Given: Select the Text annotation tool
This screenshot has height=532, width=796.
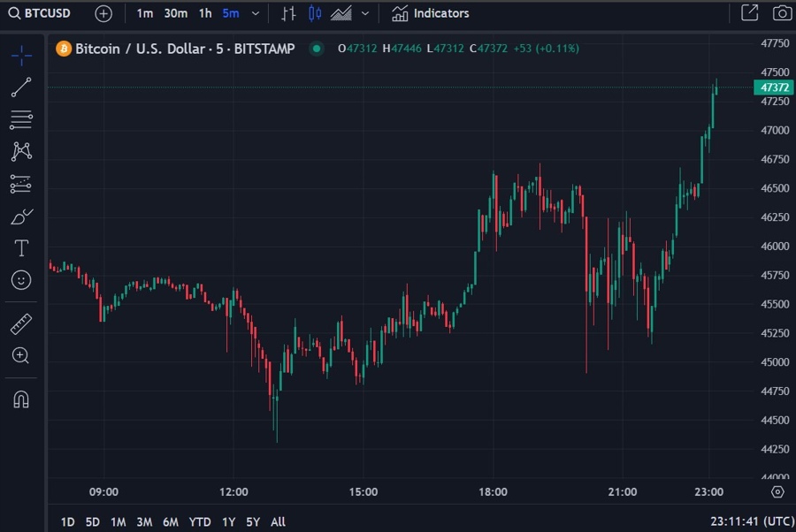Looking at the screenshot, I should point(21,248).
